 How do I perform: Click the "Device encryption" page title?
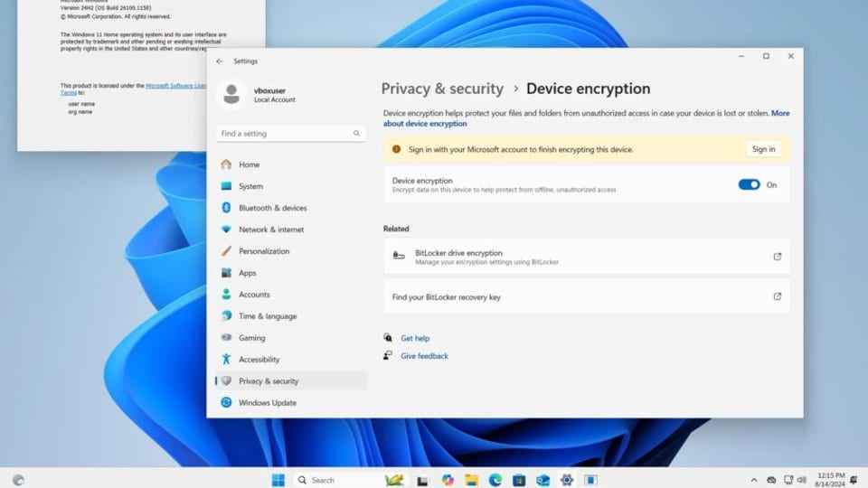(588, 89)
